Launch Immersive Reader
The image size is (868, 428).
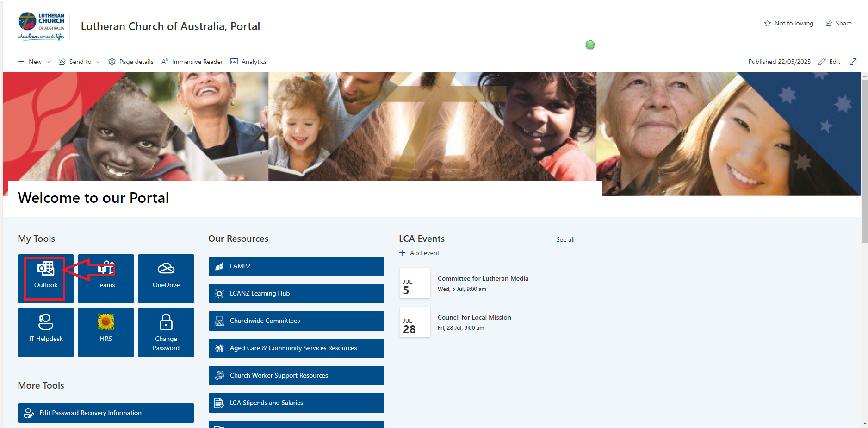(192, 62)
